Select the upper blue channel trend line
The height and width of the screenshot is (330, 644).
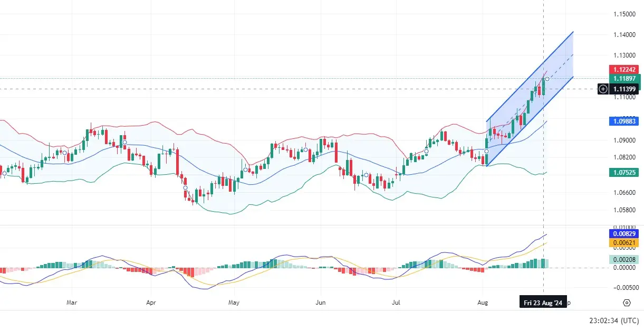530,77
